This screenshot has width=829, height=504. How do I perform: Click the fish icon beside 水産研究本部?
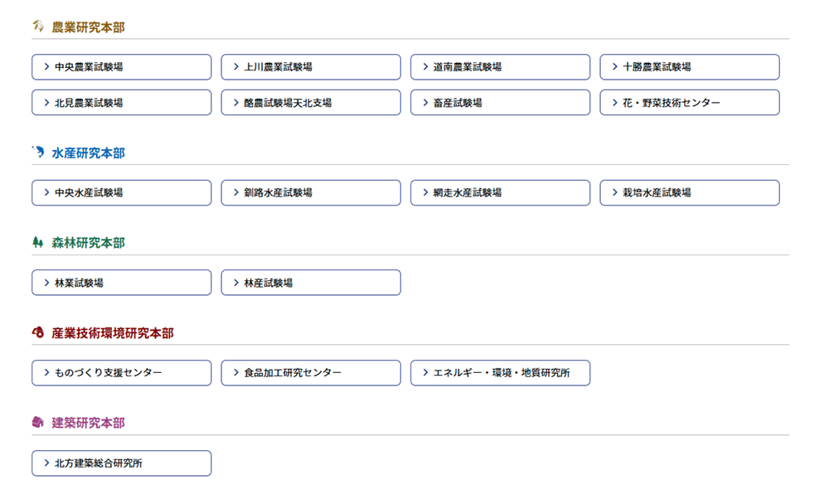tap(38, 153)
